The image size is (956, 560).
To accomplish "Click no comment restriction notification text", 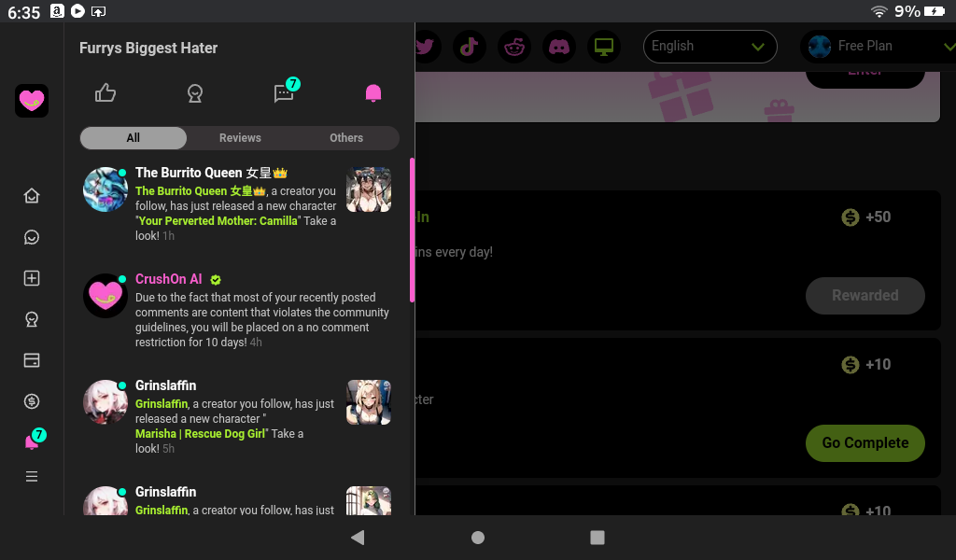I will (x=262, y=320).
